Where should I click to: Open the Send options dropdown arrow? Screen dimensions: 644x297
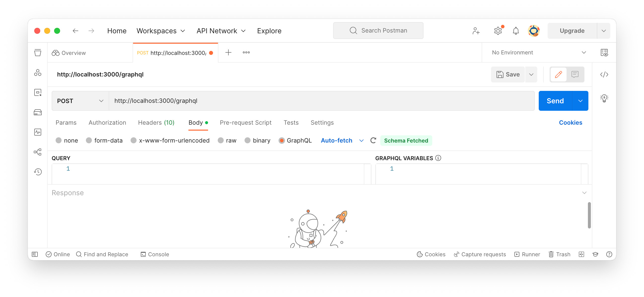[x=580, y=101]
